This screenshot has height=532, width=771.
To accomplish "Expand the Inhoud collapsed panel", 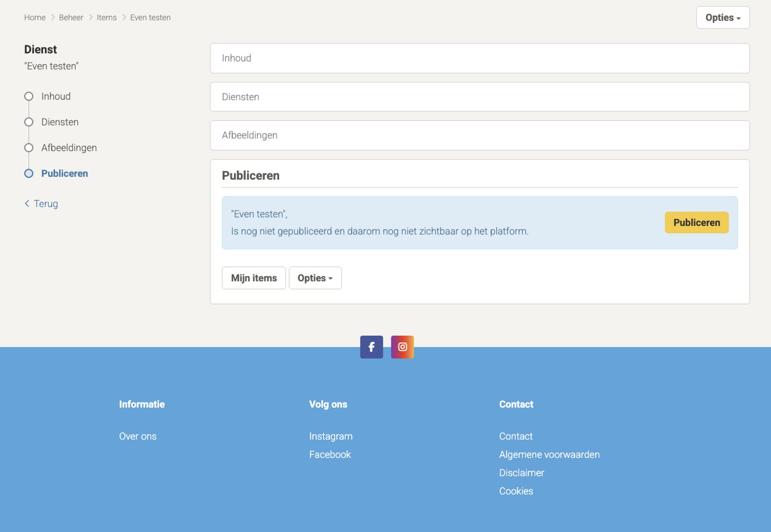I will point(479,58).
